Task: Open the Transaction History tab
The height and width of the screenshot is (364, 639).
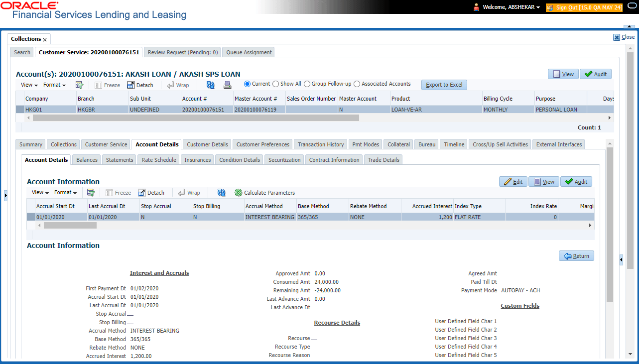Action: [321, 144]
